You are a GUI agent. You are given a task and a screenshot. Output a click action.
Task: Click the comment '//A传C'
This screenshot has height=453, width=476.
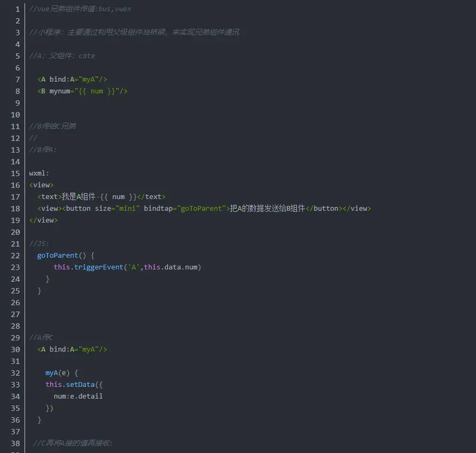pos(41,338)
